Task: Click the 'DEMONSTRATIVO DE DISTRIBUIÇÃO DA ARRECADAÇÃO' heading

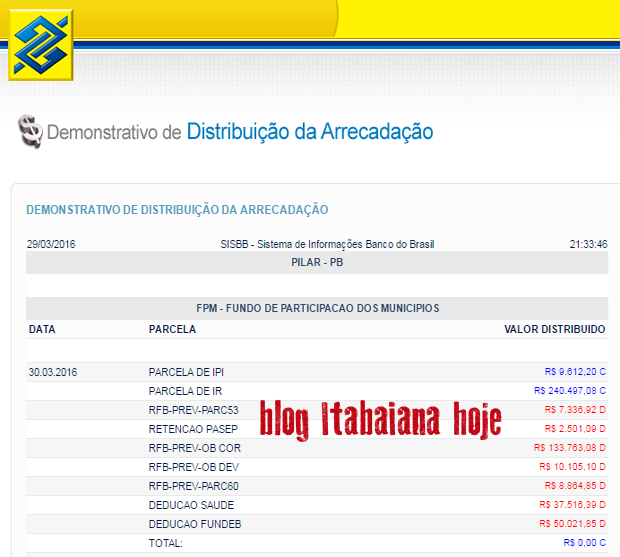Action: pos(177,210)
